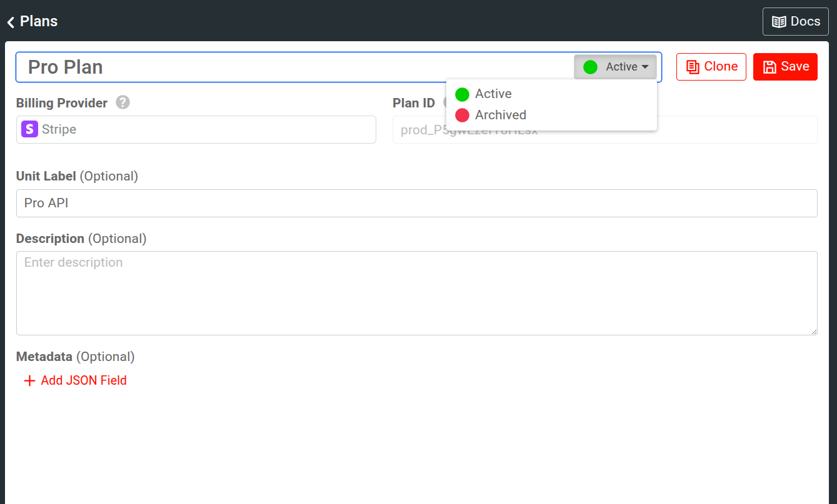The height and width of the screenshot is (504, 837).
Task: Click the Add JSON Field link
Action: pos(84,380)
